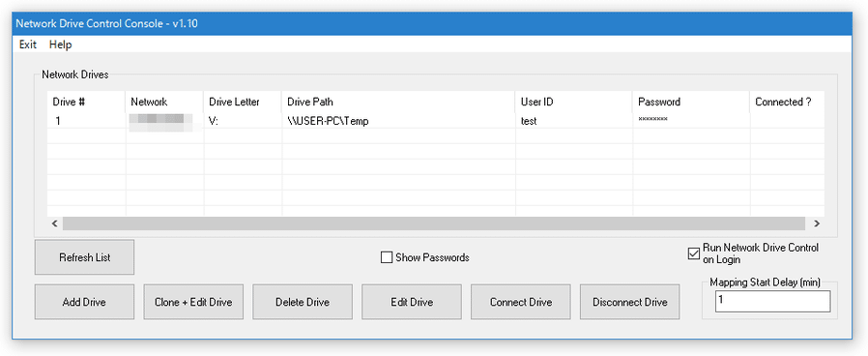Uncheck Run Network Drive Control on Login
Image resolution: width=868 pixels, height=356 pixels.
[x=693, y=254]
